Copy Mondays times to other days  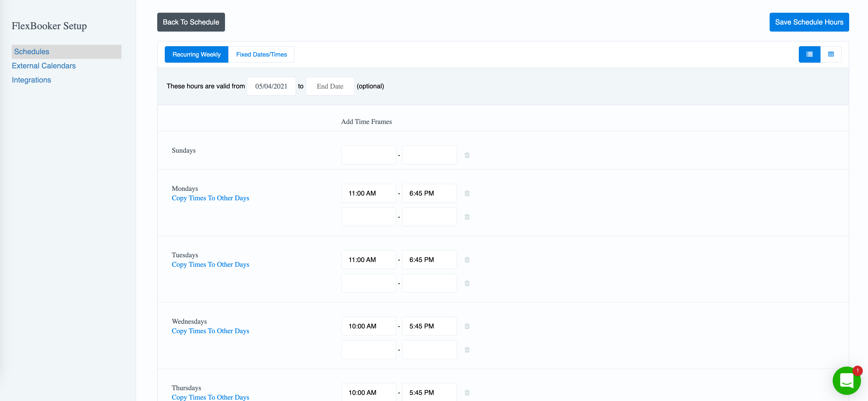pos(210,198)
